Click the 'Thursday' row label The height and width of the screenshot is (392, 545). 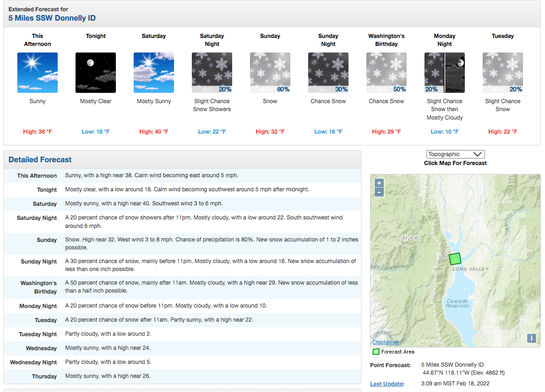pyautogui.click(x=44, y=377)
